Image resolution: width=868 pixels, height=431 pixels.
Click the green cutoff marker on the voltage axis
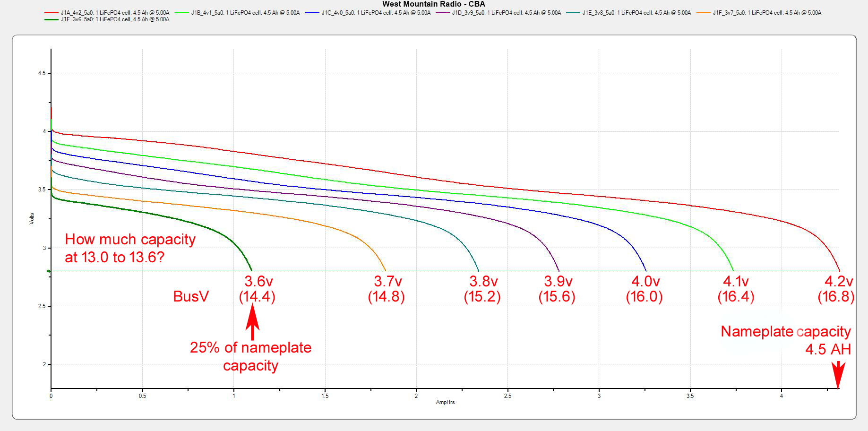[x=48, y=271]
